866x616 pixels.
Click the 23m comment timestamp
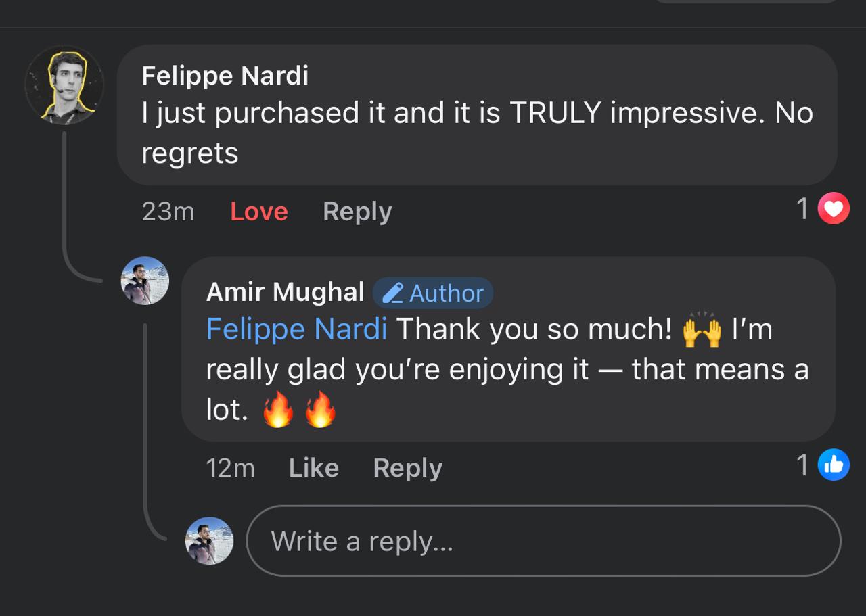coord(168,212)
